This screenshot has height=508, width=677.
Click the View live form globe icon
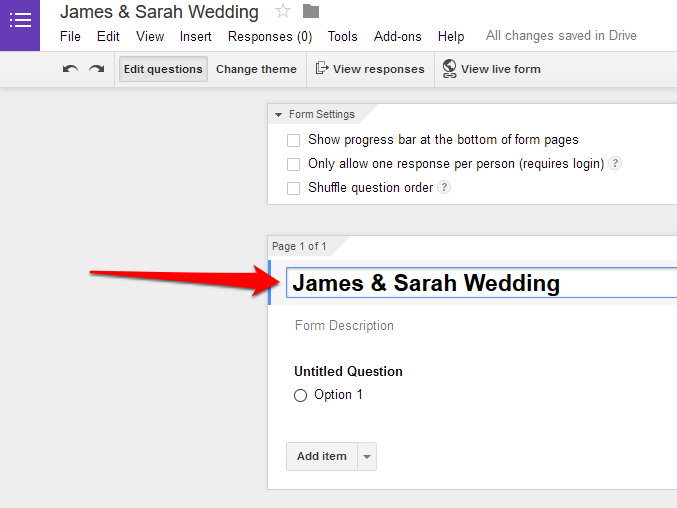click(x=449, y=69)
